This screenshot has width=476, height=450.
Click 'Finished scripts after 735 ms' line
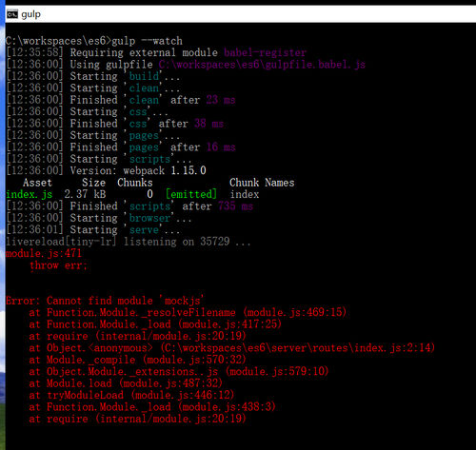129,206
